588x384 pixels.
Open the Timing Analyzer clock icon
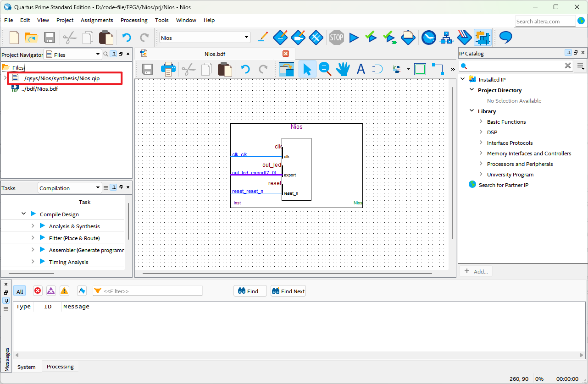click(x=429, y=38)
